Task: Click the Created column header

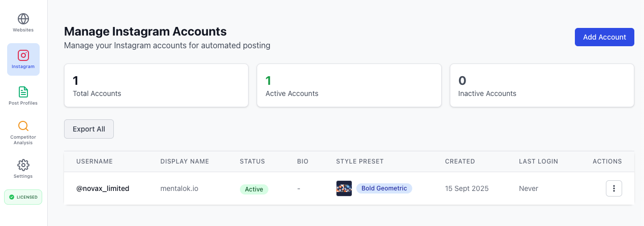Action: tap(460, 162)
